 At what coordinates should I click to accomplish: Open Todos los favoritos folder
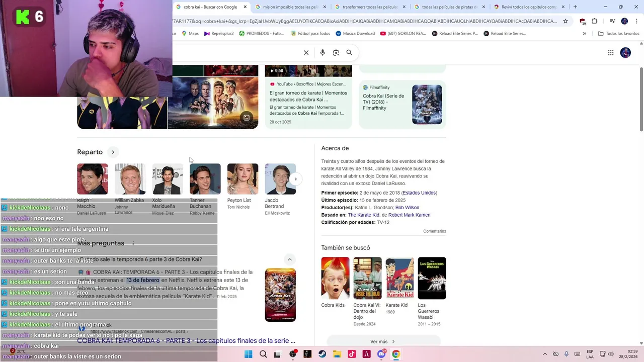coord(618,34)
